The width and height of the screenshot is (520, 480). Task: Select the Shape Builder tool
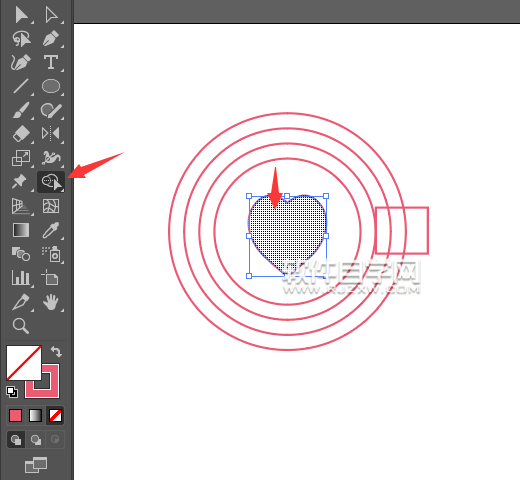[x=51, y=182]
